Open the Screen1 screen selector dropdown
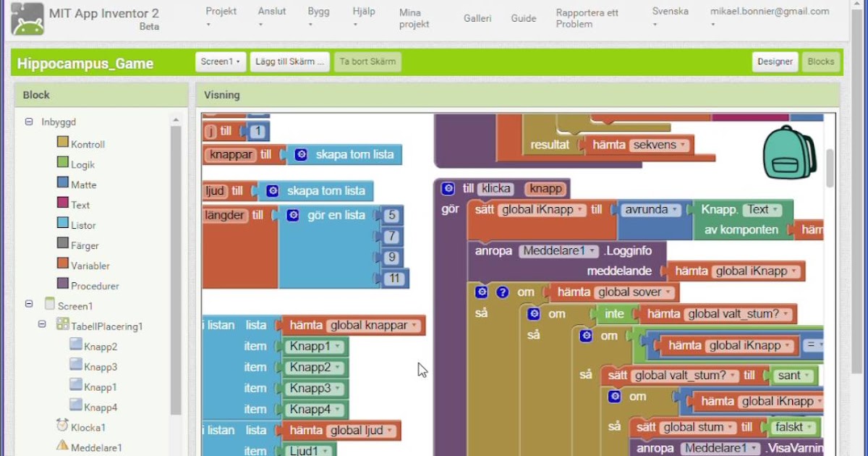The height and width of the screenshot is (456, 868). [x=221, y=62]
